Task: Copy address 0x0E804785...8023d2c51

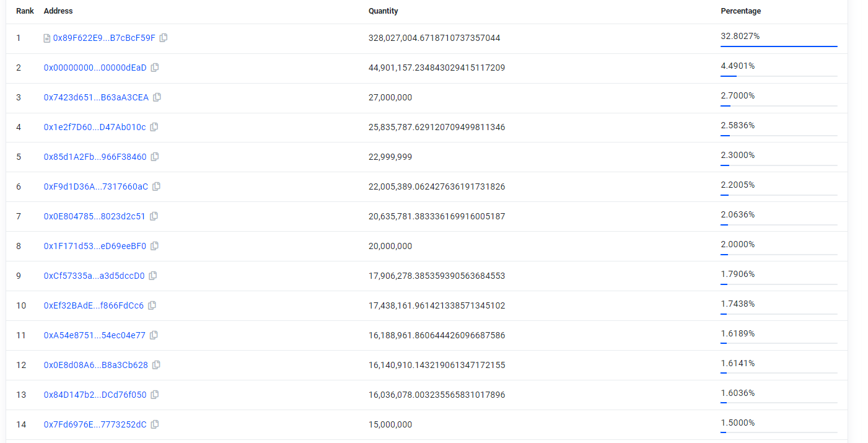Action: 154,216
